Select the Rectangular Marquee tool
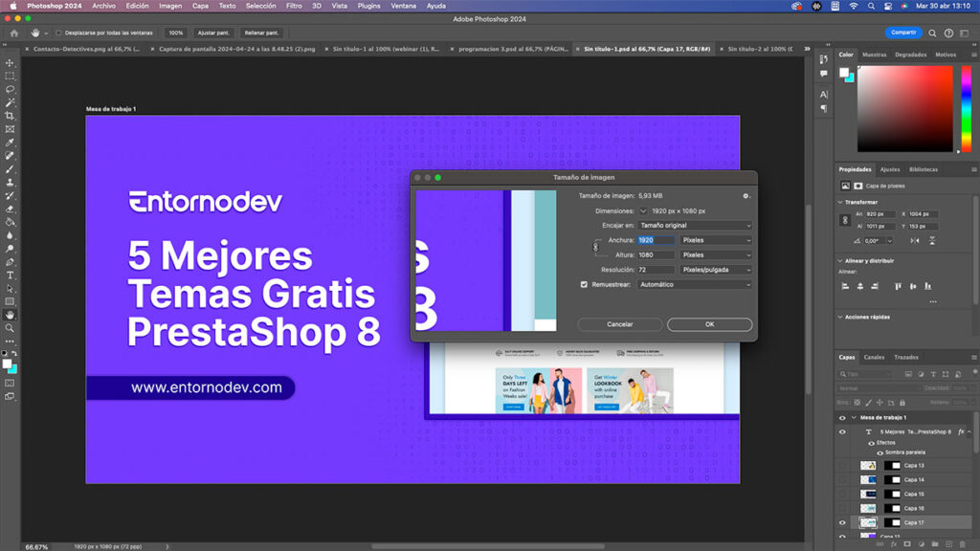Screen dimensions: 980x551 (x=10, y=77)
